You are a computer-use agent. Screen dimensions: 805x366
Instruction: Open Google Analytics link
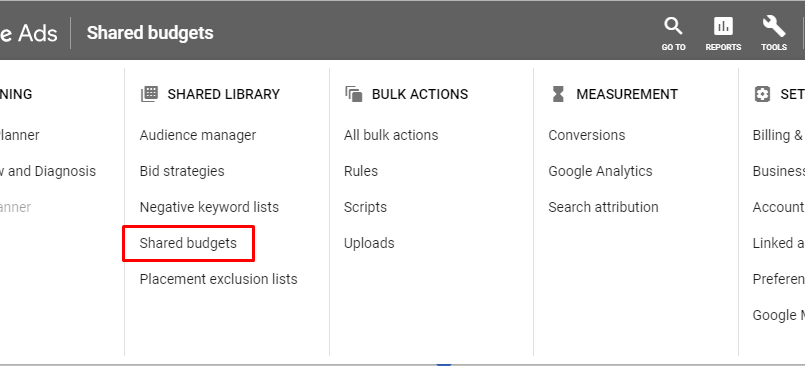click(x=600, y=171)
